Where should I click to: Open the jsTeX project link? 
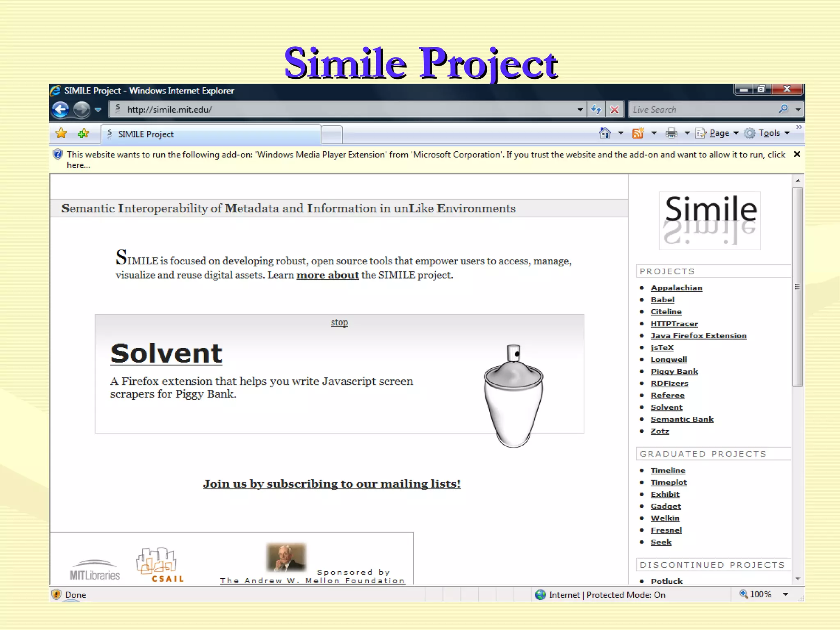[662, 347]
